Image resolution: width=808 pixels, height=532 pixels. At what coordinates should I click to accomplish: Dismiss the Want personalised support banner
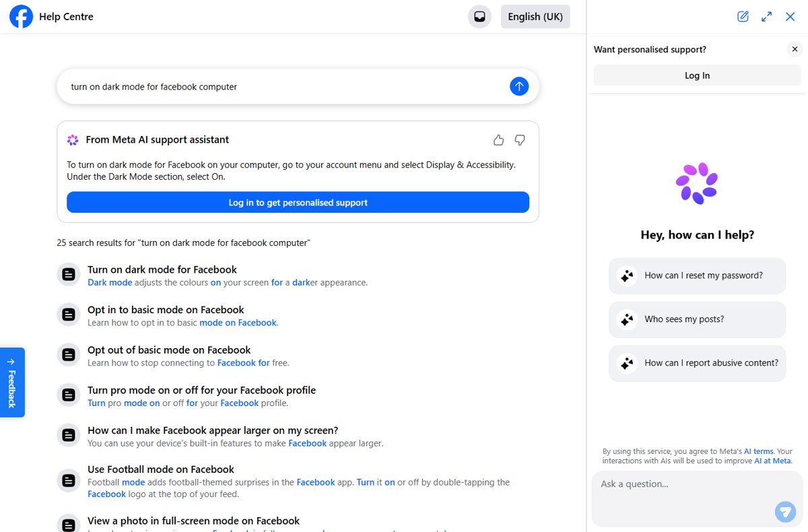[795, 49]
